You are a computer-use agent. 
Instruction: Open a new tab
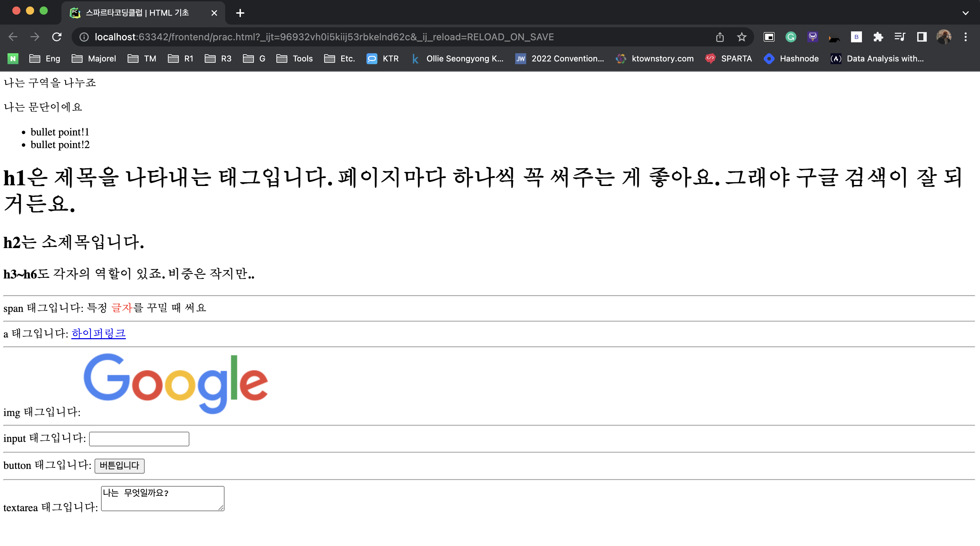240,13
